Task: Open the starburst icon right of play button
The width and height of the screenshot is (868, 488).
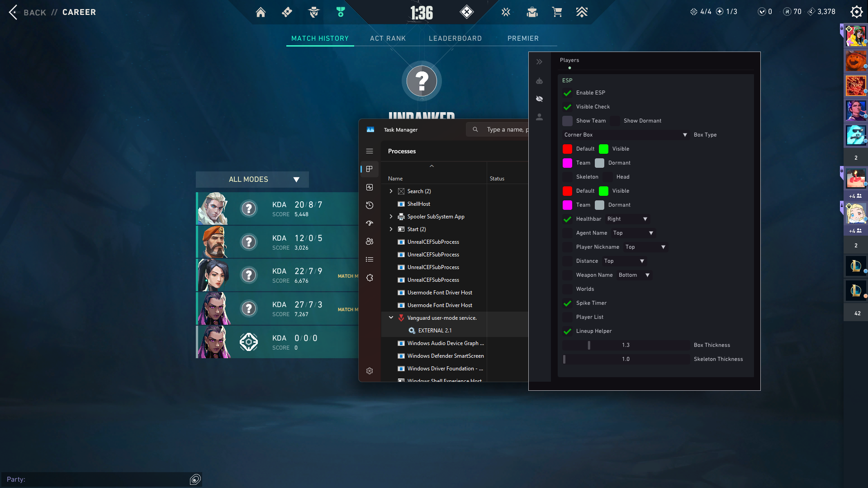Action: tap(506, 12)
